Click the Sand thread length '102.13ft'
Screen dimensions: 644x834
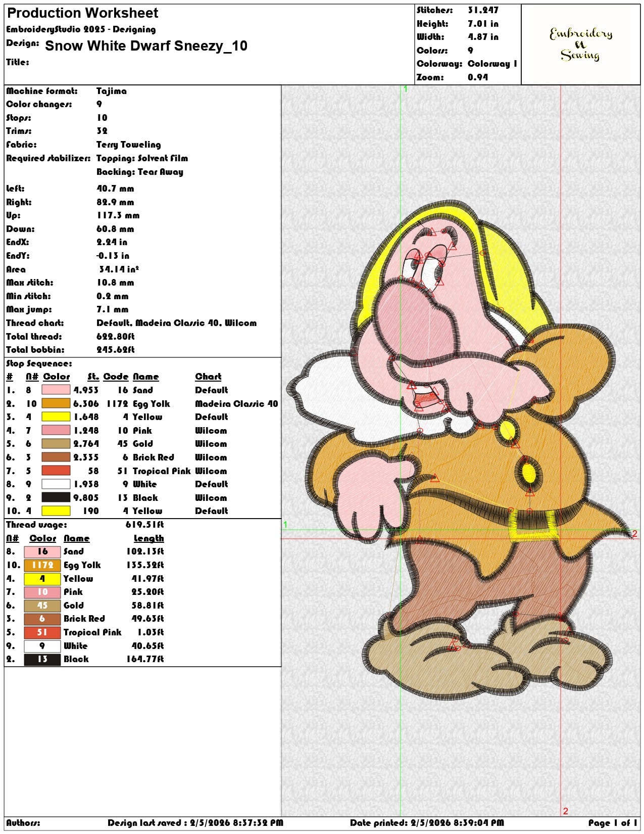point(145,551)
